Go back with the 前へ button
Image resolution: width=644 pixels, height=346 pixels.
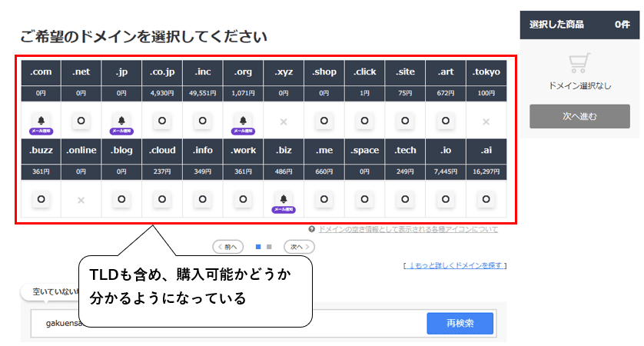click(x=228, y=247)
